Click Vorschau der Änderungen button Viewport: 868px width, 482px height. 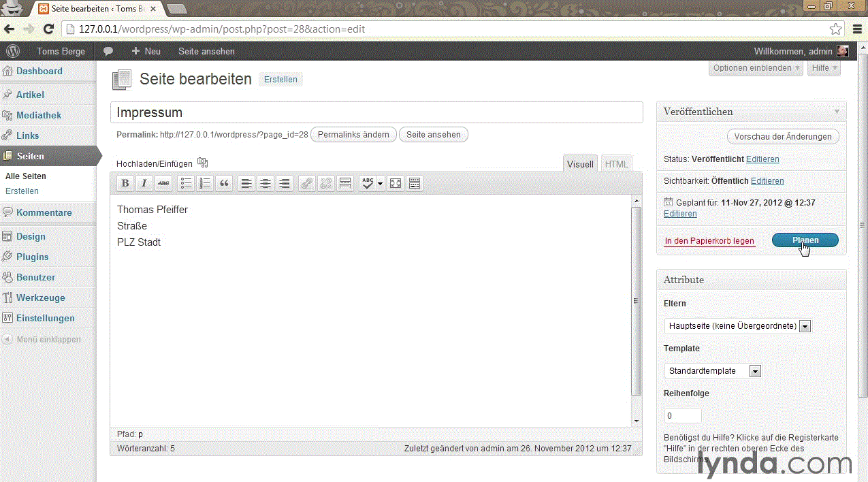pyautogui.click(x=783, y=136)
